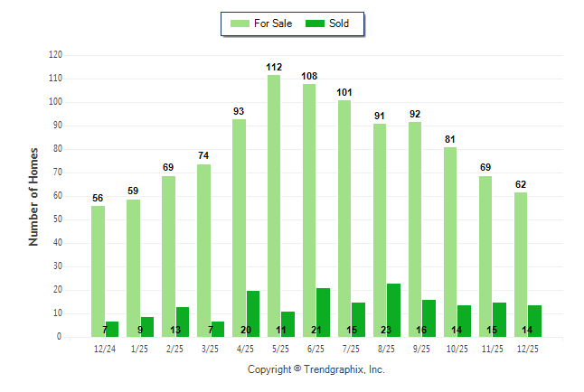Image resolution: width=584 pixels, height=392 pixels.
Task: Open the Trendgraphix copyright text
Action: click(x=316, y=369)
